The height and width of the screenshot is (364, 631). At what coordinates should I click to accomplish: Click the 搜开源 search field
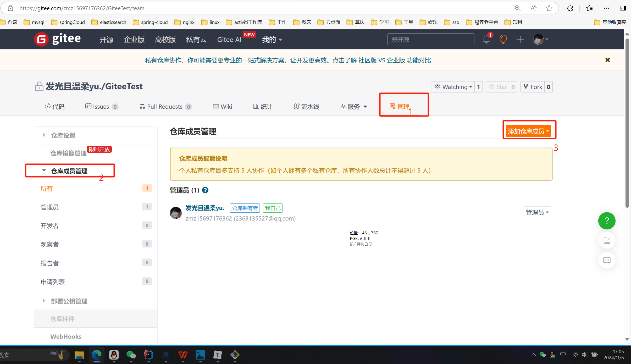431,40
